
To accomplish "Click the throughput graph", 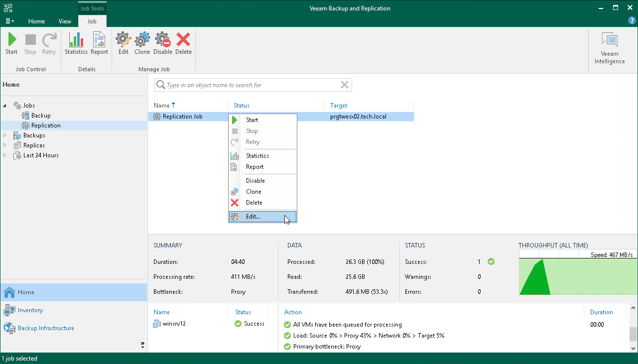I will click(578, 272).
